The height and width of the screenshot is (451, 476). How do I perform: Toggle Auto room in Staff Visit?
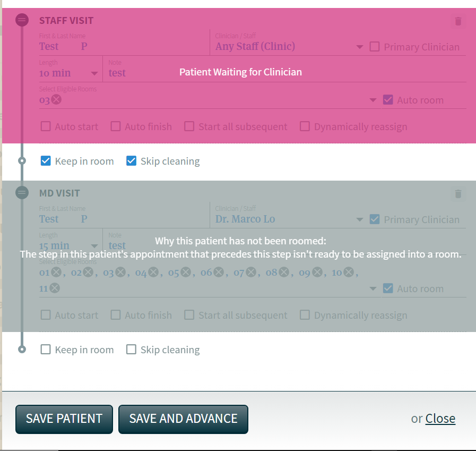(x=388, y=100)
